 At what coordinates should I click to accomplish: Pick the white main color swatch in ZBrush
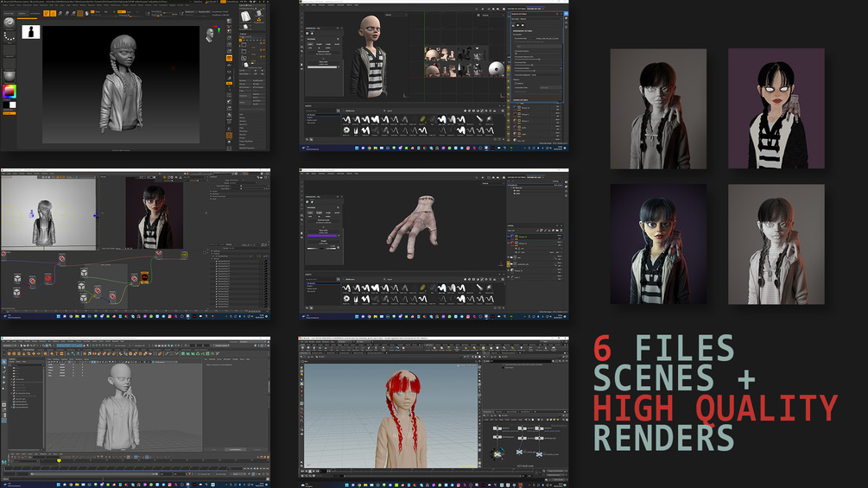(x=13, y=105)
